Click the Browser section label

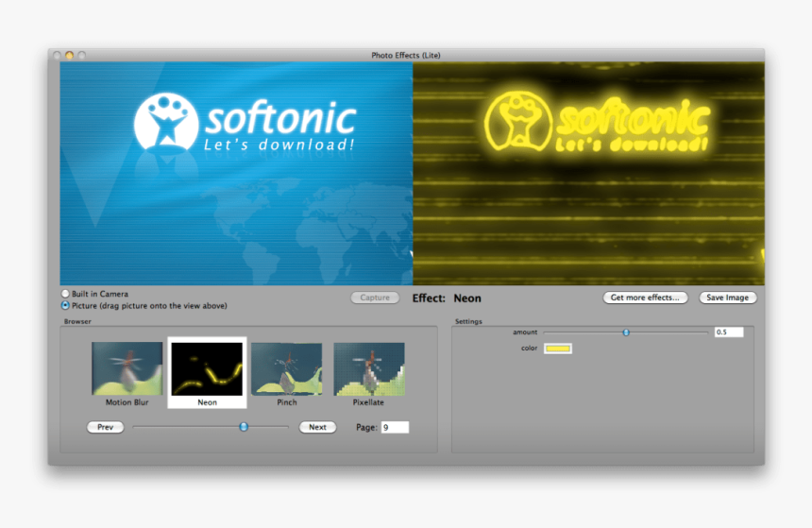tap(77, 321)
